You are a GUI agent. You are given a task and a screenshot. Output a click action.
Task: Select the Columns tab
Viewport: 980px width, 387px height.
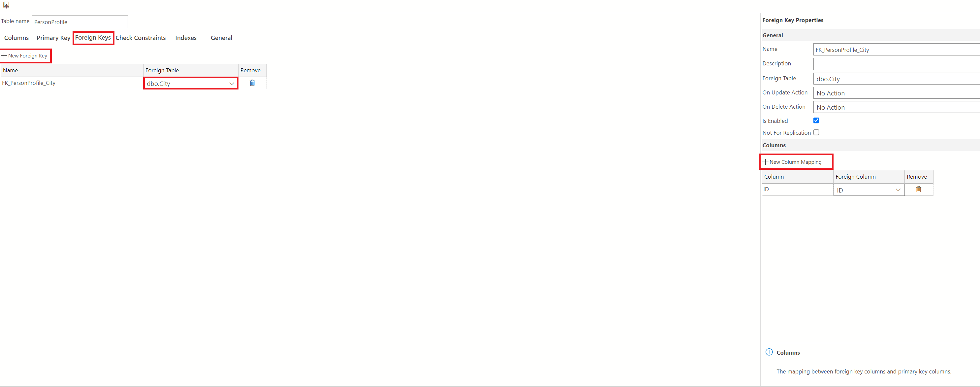[x=17, y=38]
